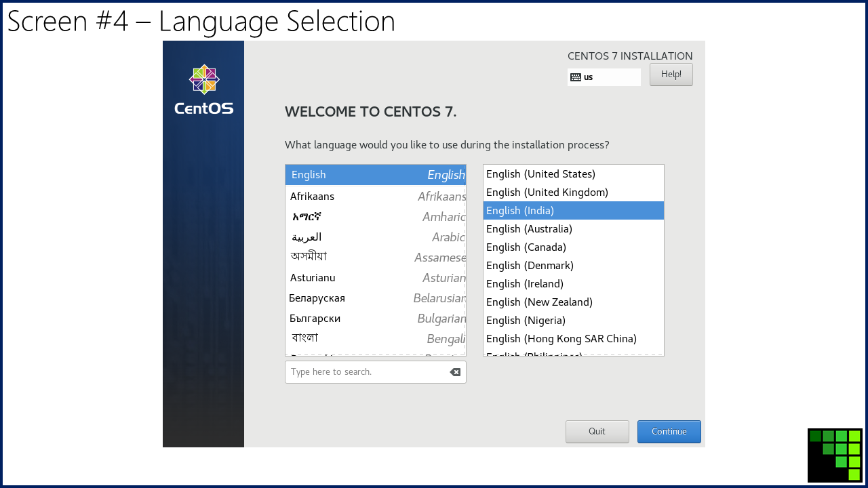Click the Quit button
Image resolution: width=868 pixels, height=488 pixels.
pos(597,432)
